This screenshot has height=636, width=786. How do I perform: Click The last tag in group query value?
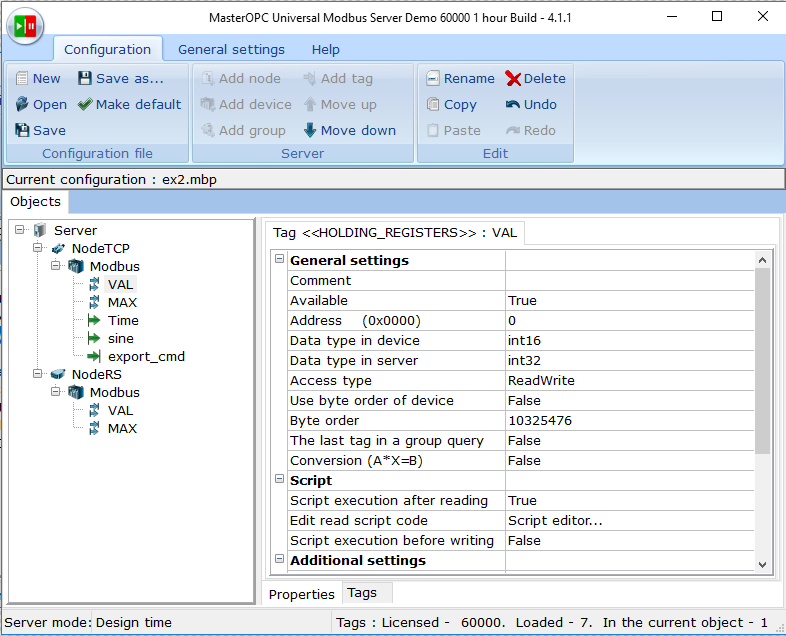coord(629,441)
